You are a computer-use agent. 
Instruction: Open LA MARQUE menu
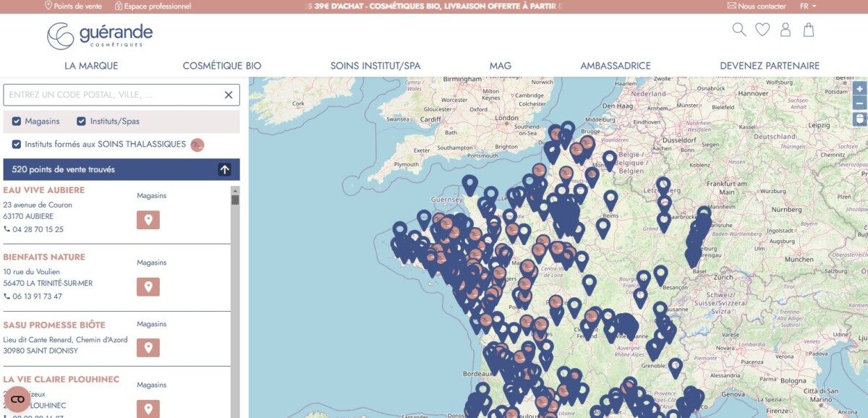click(91, 66)
